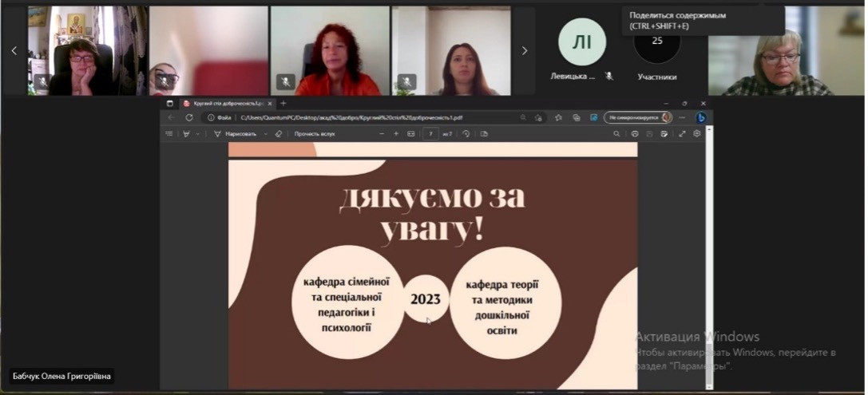Refresh the browser page

(x=188, y=117)
